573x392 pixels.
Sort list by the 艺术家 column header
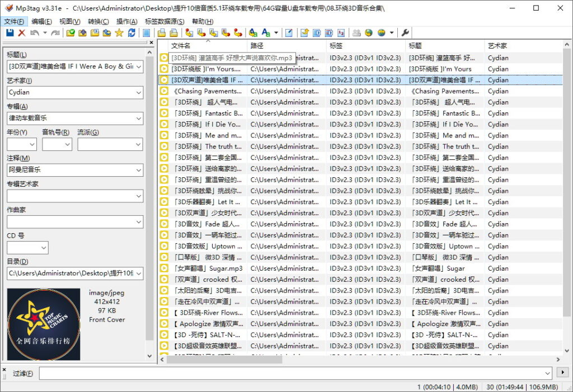pyautogui.click(x=497, y=46)
